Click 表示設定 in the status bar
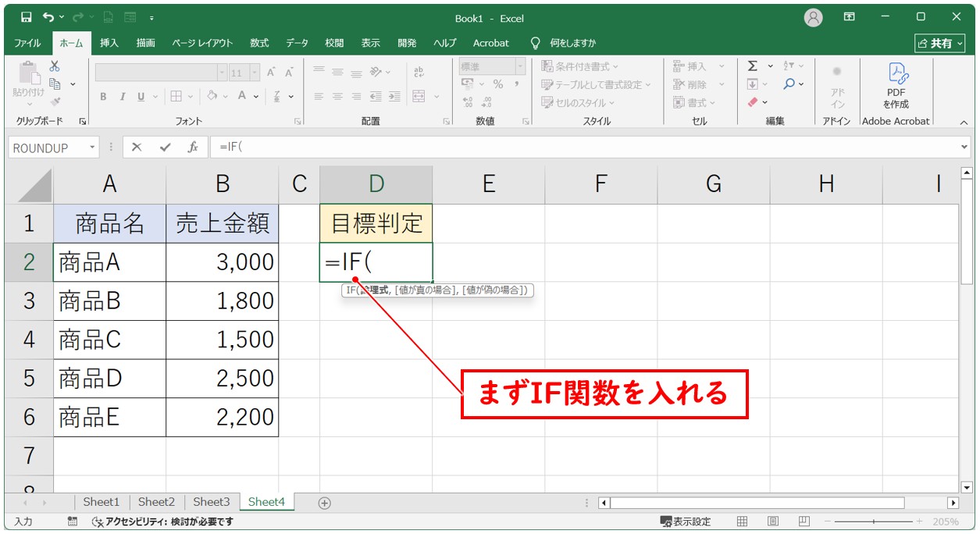Viewport: 980px width, 534px height. point(686,522)
